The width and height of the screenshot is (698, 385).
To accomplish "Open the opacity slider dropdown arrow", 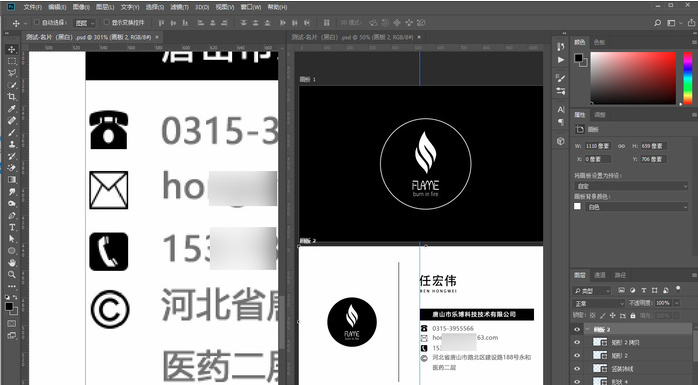I will pos(676,303).
